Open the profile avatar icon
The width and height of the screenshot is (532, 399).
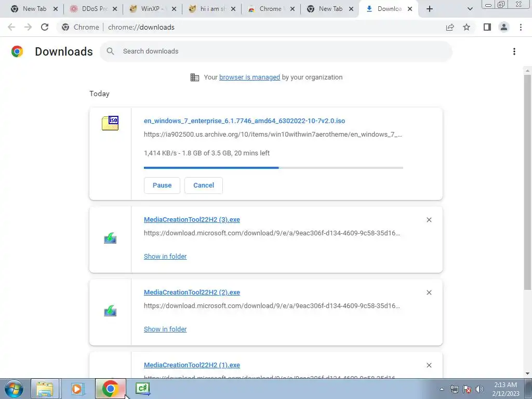(x=504, y=27)
